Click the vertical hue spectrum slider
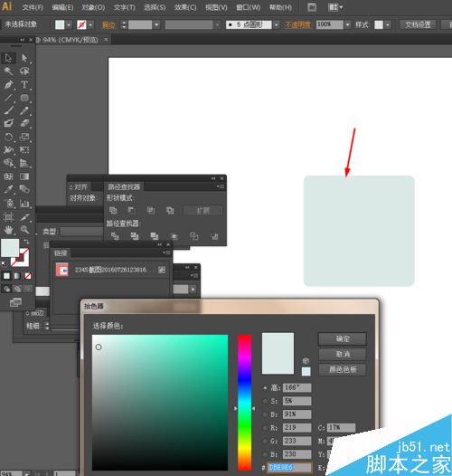The height and width of the screenshot is (476, 452). (x=244, y=402)
